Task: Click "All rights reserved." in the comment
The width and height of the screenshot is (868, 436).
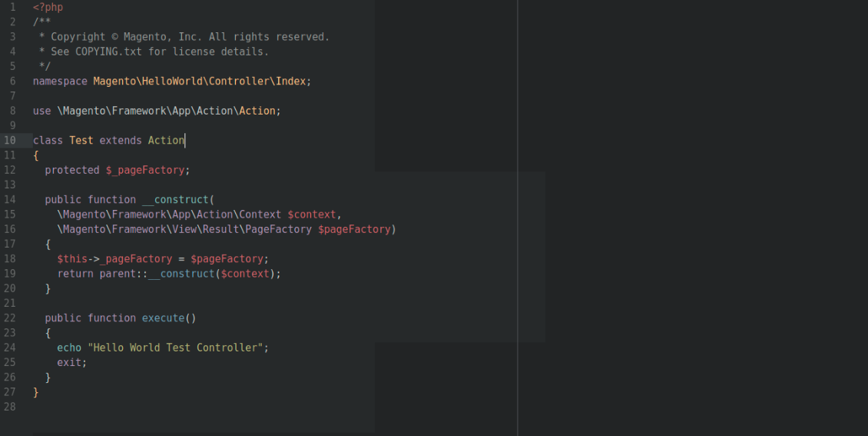Action: point(269,37)
